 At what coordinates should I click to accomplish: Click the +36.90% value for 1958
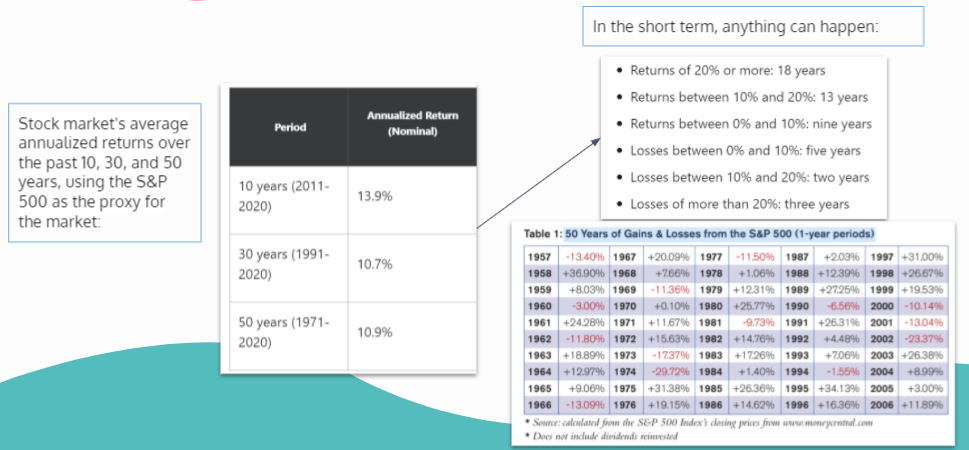[x=585, y=272]
